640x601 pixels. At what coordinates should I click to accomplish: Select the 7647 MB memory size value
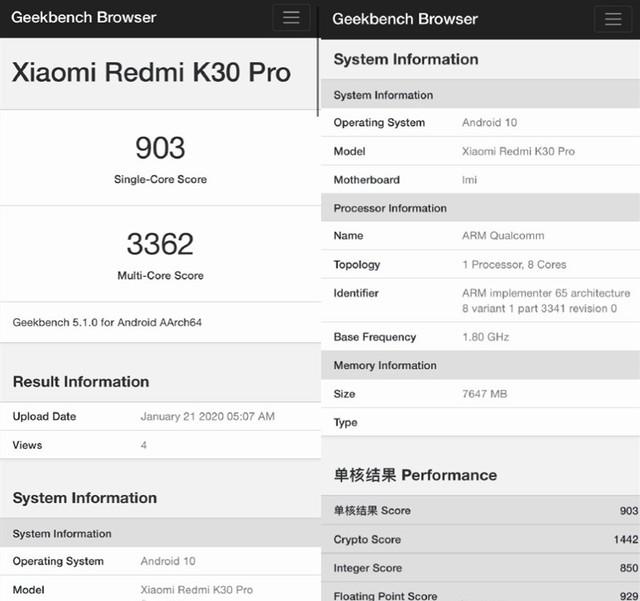pyautogui.click(x=484, y=394)
